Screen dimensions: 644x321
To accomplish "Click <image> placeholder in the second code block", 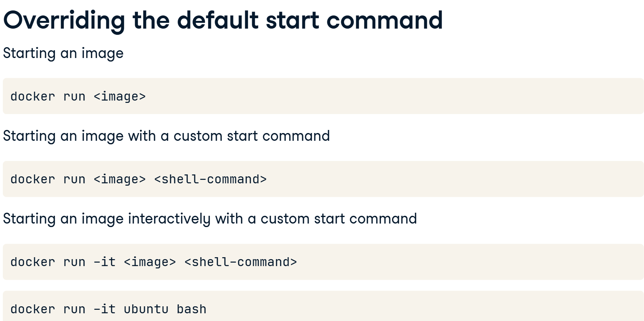I will click(120, 179).
